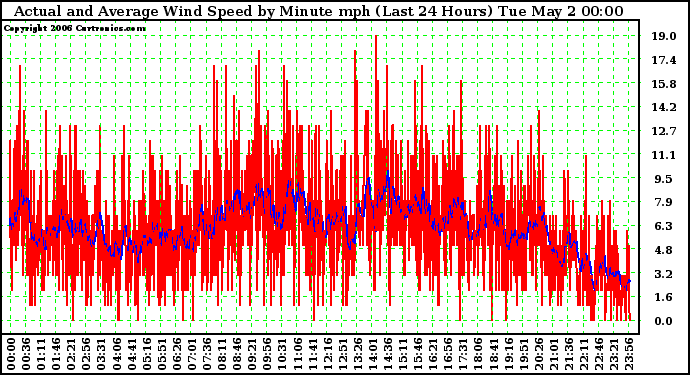Click the 21:36 time label

point(569,354)
